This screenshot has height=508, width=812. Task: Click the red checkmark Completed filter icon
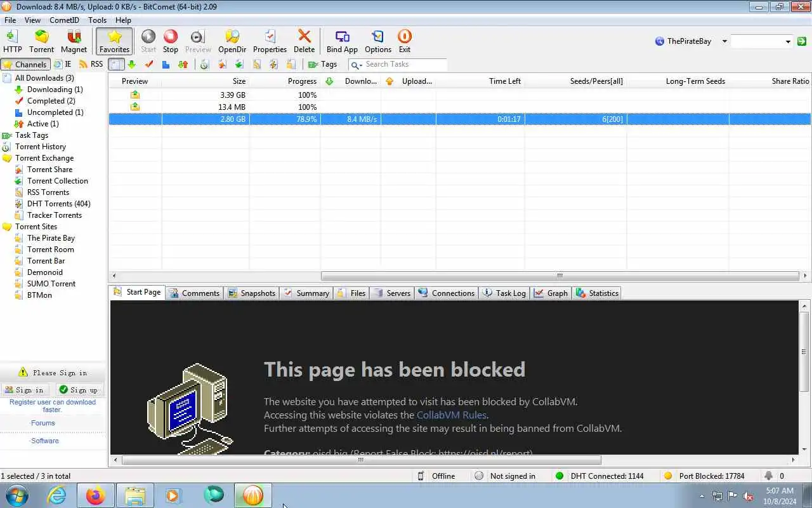[x=149, y=64]
